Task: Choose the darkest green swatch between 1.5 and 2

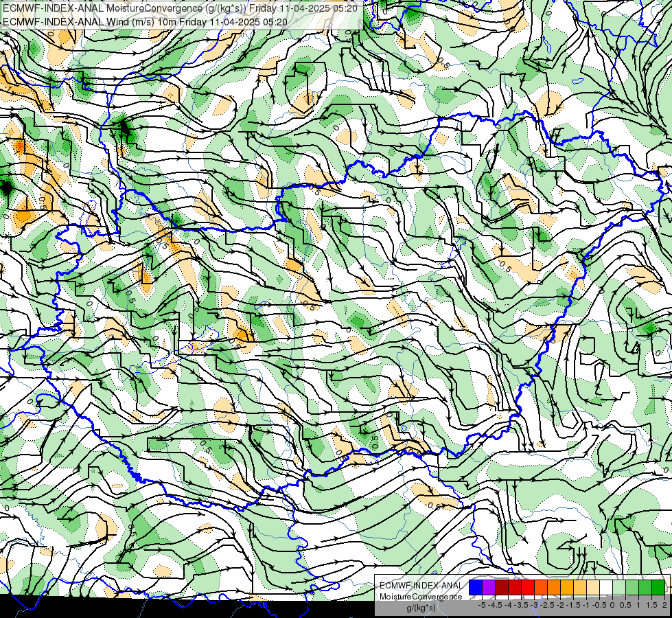Action: tap(658, 588)
